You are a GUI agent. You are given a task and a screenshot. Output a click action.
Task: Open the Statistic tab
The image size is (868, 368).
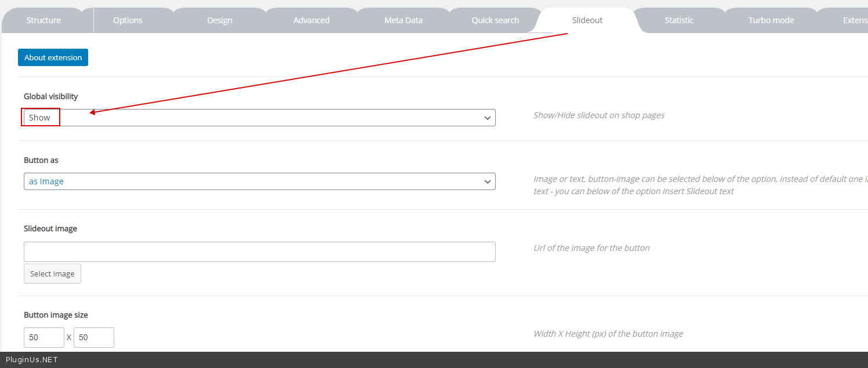(679, 20)
